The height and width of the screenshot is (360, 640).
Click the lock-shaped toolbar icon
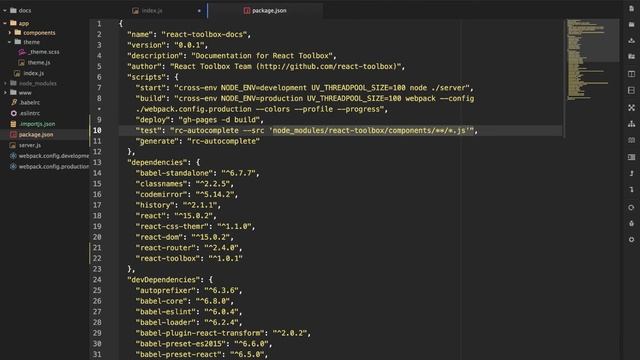631,223
